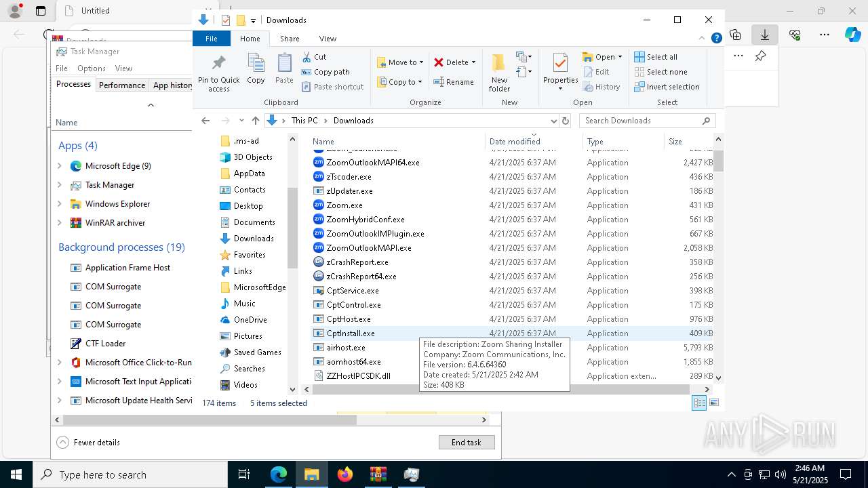Click Task View button on taskbar
The height and width of the screenshot is (488, 868).
coord(244,474)
